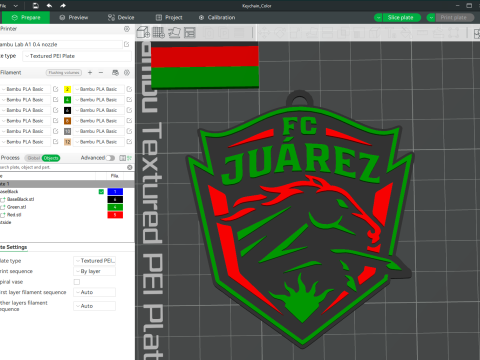
Task: Open the Device tab
Action: point(121,18)
